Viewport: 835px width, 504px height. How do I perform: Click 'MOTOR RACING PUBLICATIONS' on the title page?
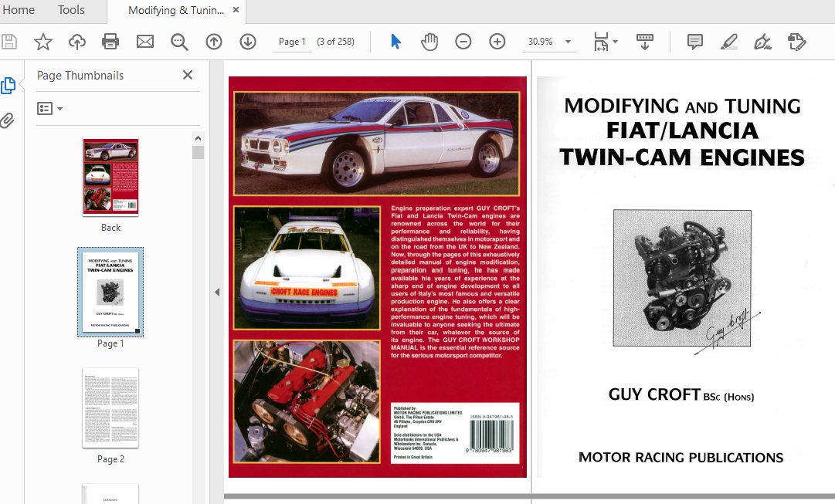pos(681,458)
